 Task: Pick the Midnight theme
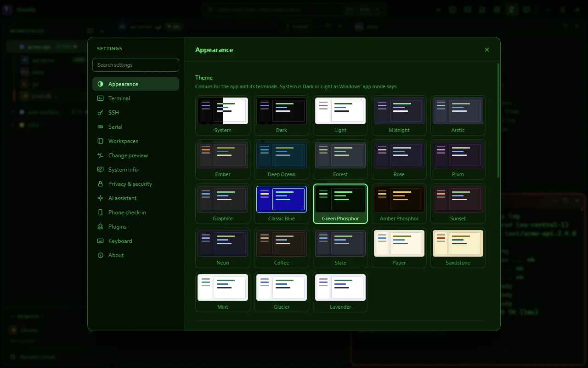pyautogui.click(x=399, y=115)
